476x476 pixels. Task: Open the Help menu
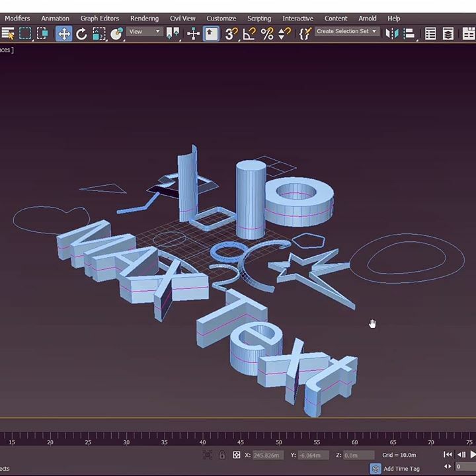pyautogui.click(x=394, y=19)
